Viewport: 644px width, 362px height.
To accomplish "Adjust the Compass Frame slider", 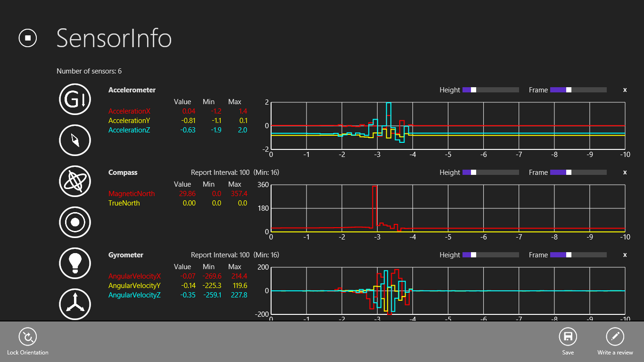I will (569, 172).
